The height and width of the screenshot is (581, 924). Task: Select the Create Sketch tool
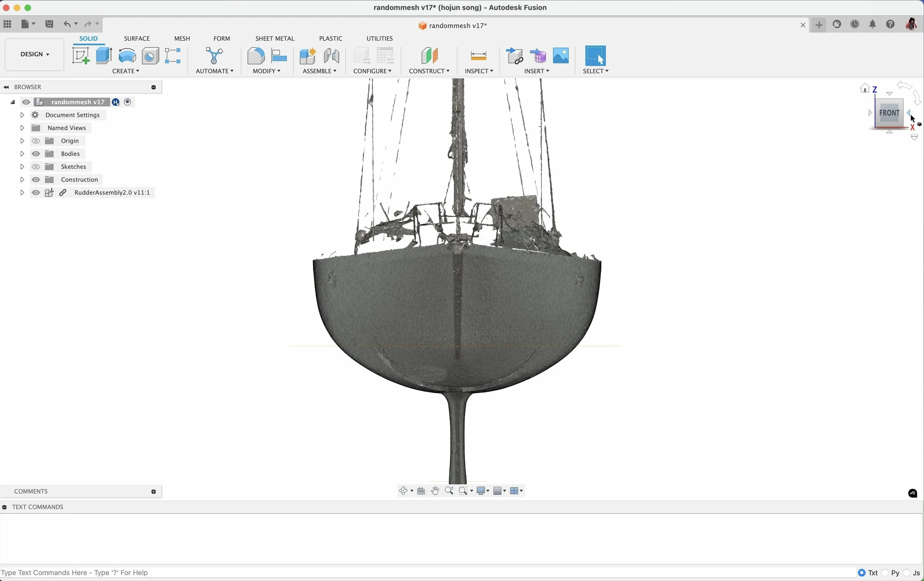[x=81, y=56]
